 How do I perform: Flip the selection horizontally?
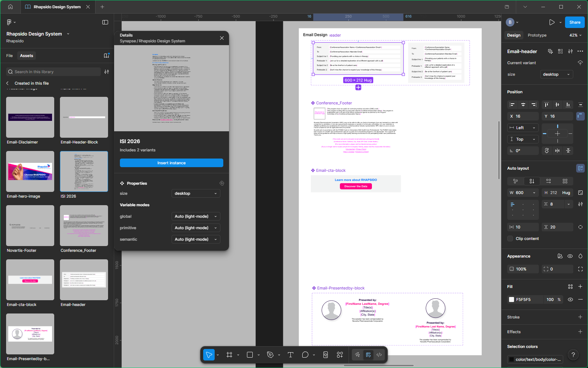point(558,151)
